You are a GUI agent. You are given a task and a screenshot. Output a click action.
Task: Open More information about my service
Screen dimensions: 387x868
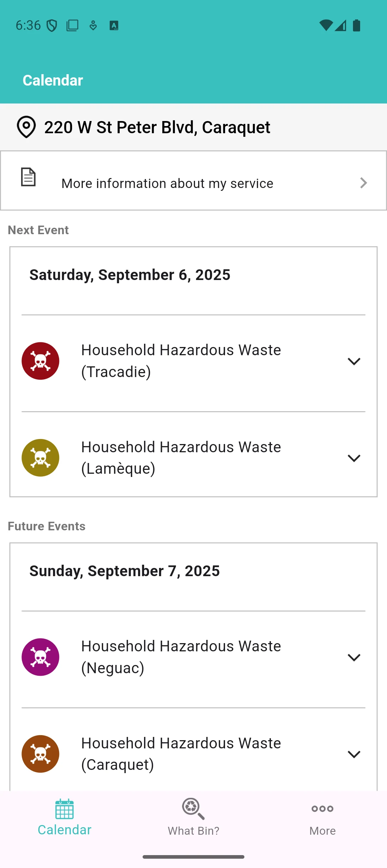point(193,180)
